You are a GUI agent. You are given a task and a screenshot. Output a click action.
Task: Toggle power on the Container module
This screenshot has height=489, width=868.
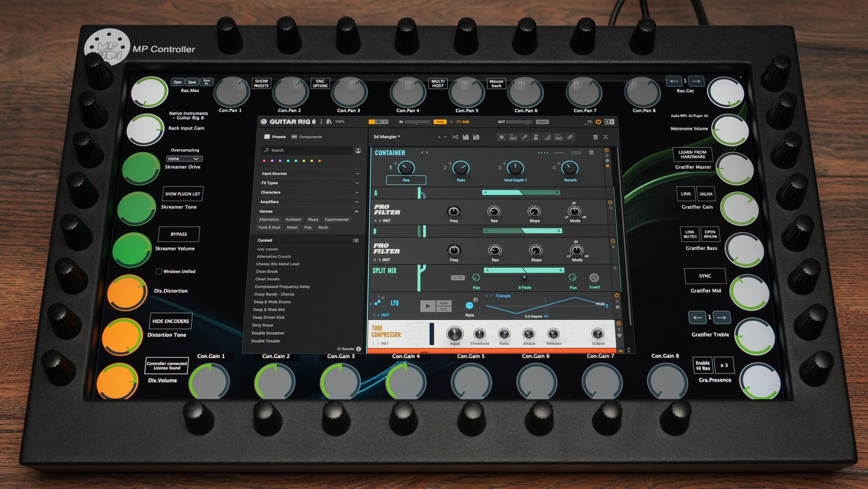pyautogui.click(x=606, y=150)
